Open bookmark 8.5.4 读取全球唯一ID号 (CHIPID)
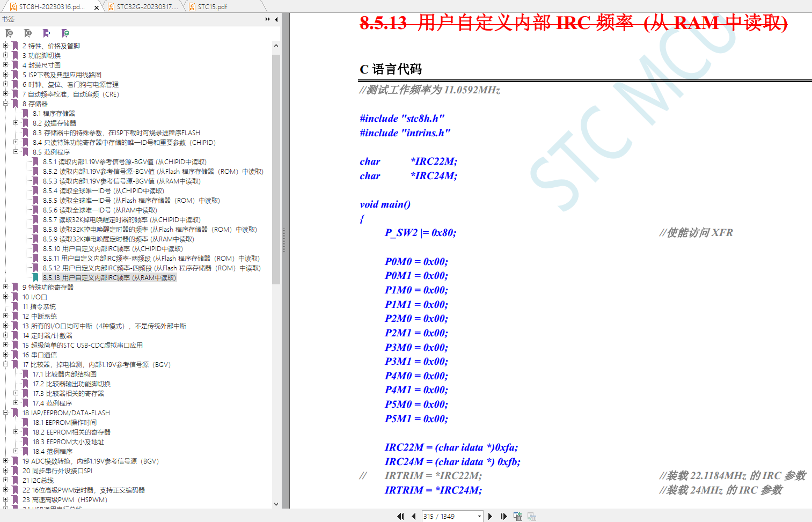Screen dimensions: 812x522 pos(104,190)
